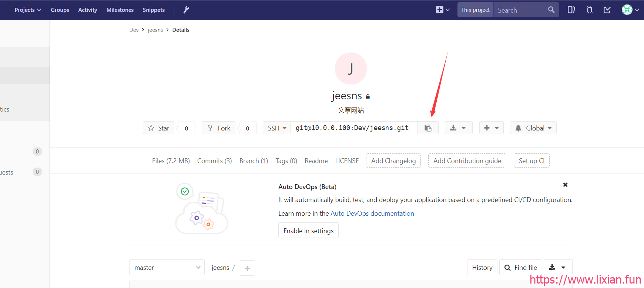This screenshot has width=644, height=288.
Task: Go to Dev in breadcrumb
Action: tap(134, 30)
